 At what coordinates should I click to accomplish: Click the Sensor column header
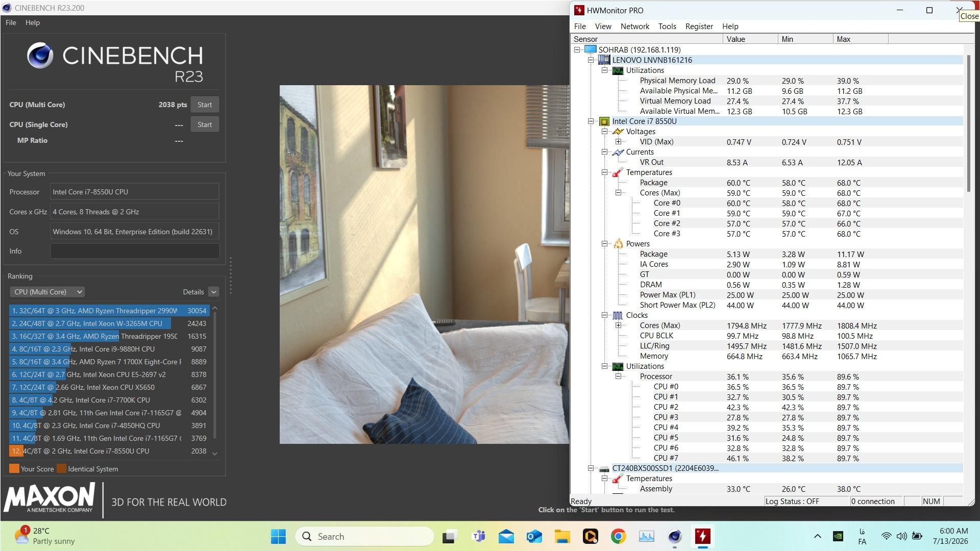click(647, 39)
